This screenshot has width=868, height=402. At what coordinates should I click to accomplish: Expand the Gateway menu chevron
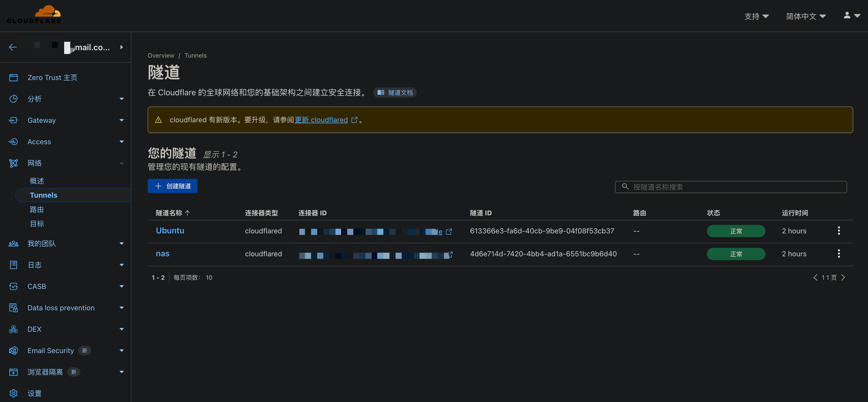click(x=122, y=120)
